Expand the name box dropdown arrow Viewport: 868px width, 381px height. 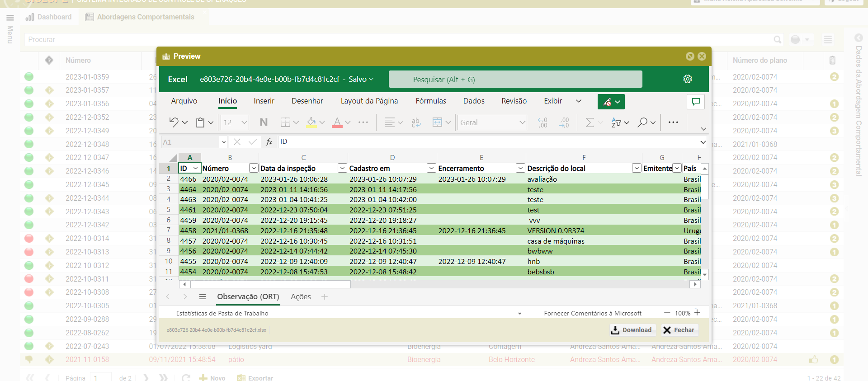(223, 142)
